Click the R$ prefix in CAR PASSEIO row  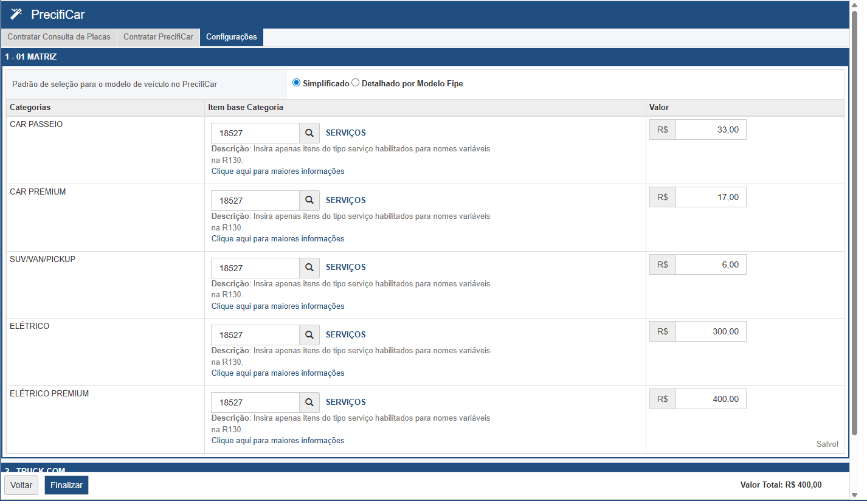(663, 129)
